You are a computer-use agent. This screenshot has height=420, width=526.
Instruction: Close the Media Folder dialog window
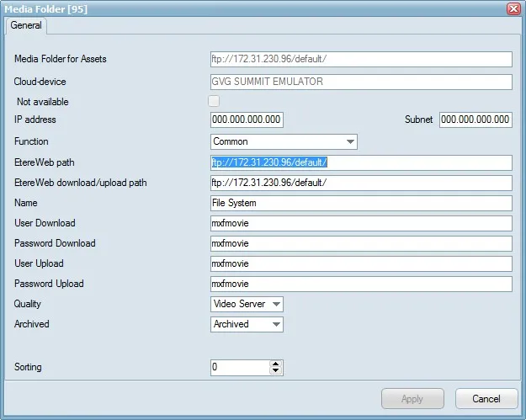tap(513, 8)
